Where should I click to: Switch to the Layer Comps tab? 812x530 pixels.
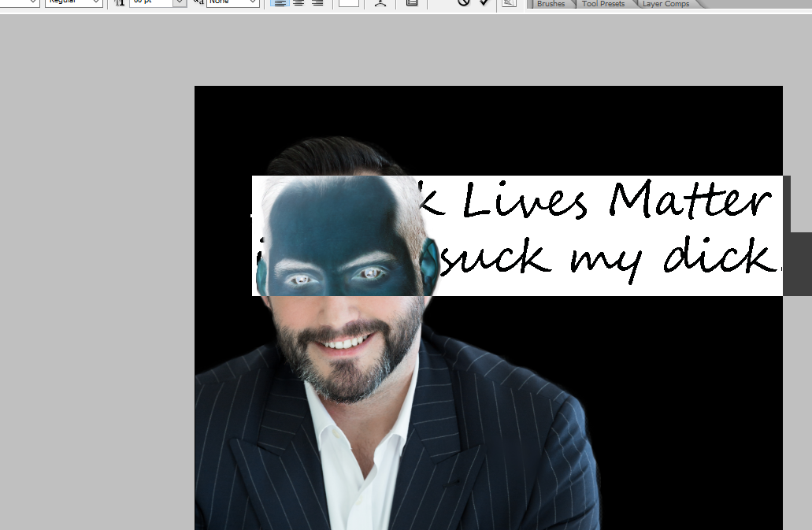(666, 4)
